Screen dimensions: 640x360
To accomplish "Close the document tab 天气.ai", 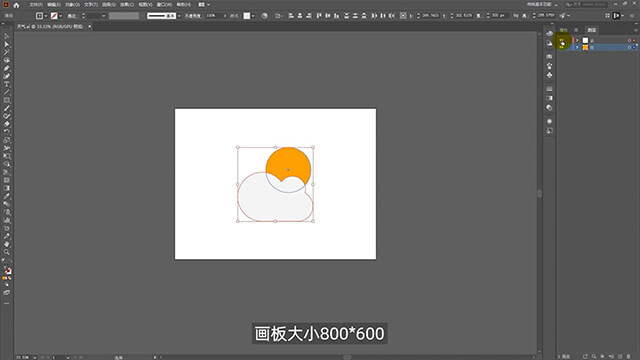I will tap(89, 27).
